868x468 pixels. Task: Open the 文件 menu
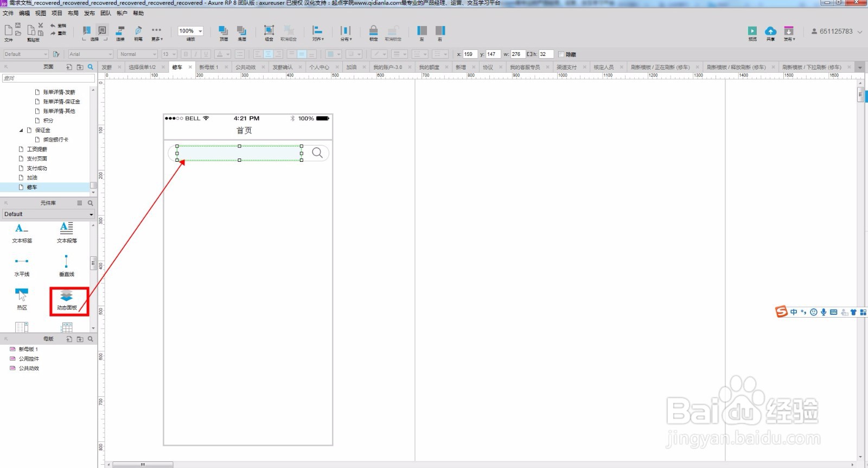point(8,13)
